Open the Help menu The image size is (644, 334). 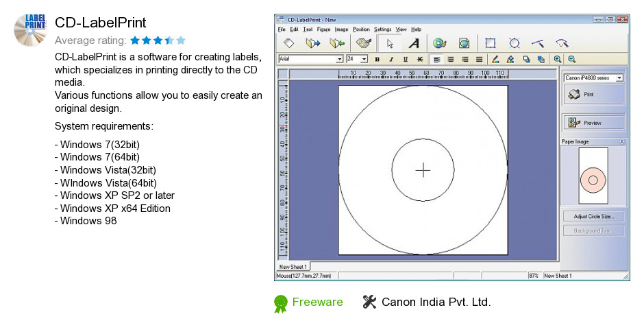point(416,29)
